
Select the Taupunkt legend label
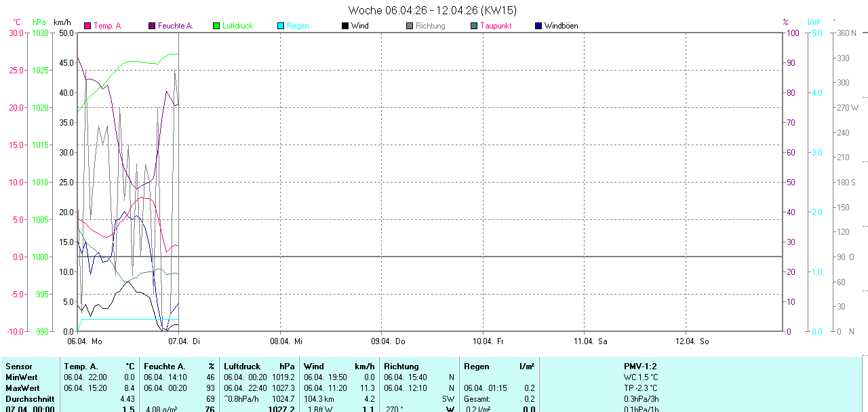pyautogui.click(x=496, y=26)
